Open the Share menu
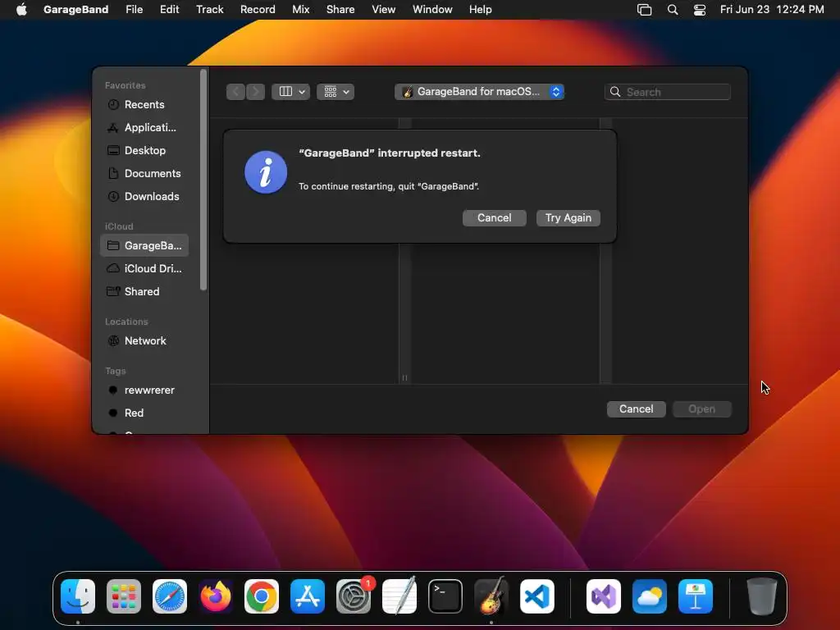The height and width of the screenshot is (630, 840). (x=340, y=10)
